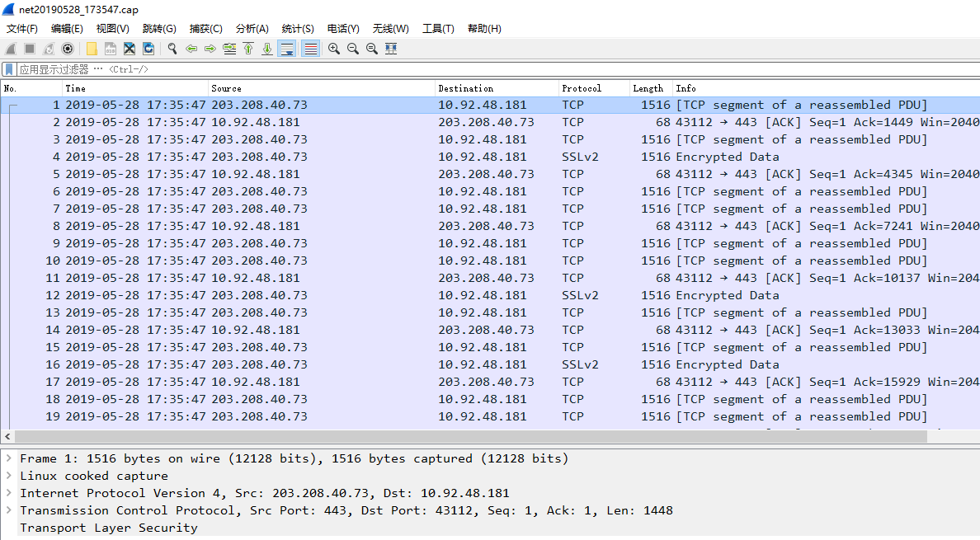Click the Wireshark app icon in title bar
This screenshot has height=540, width=980.
[x=8, y=9]
